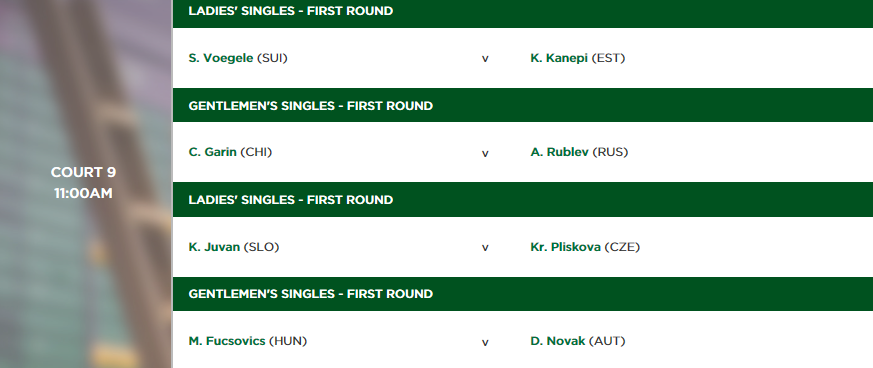Click the second Ladies' Singles First Round header
This screenshot has height=368, width=873.
(523, 199)
